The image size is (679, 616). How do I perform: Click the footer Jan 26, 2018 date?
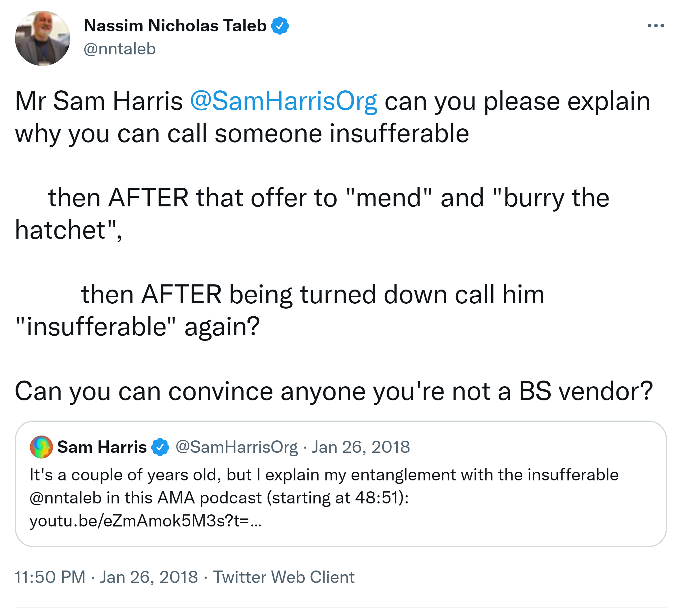click(x=149, y=577)
